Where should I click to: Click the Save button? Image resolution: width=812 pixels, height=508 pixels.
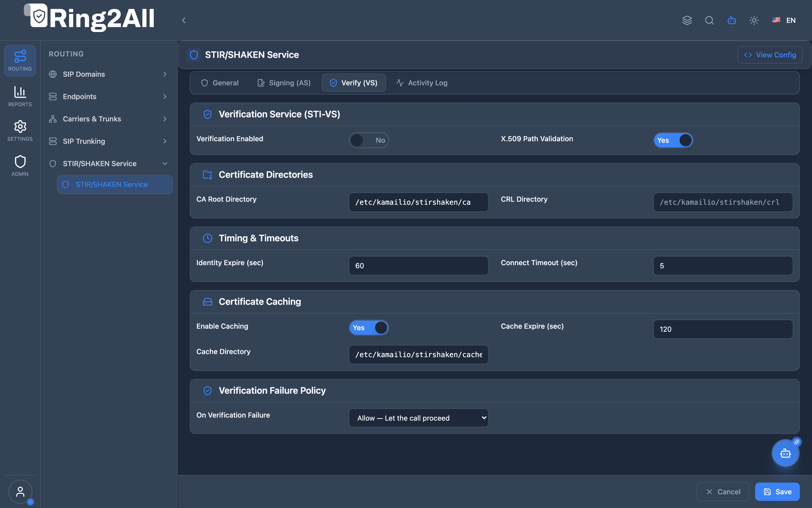[x=777, y=491]
